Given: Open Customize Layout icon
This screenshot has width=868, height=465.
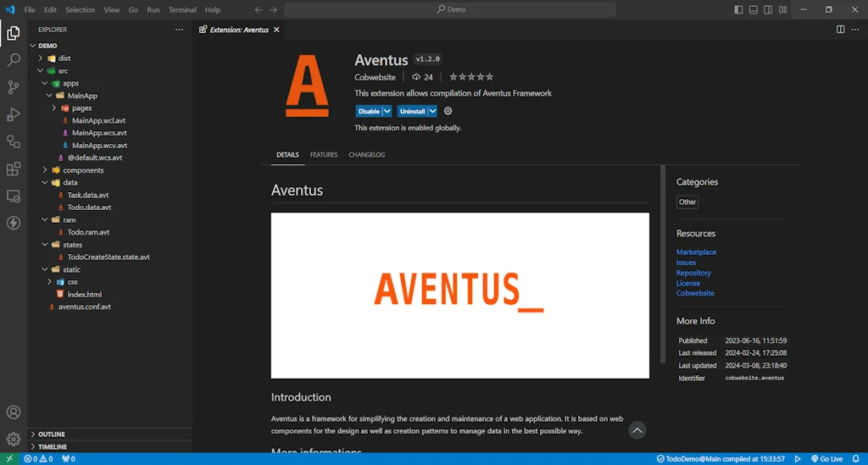Looking at the screenshot, I should coord(783,9).
